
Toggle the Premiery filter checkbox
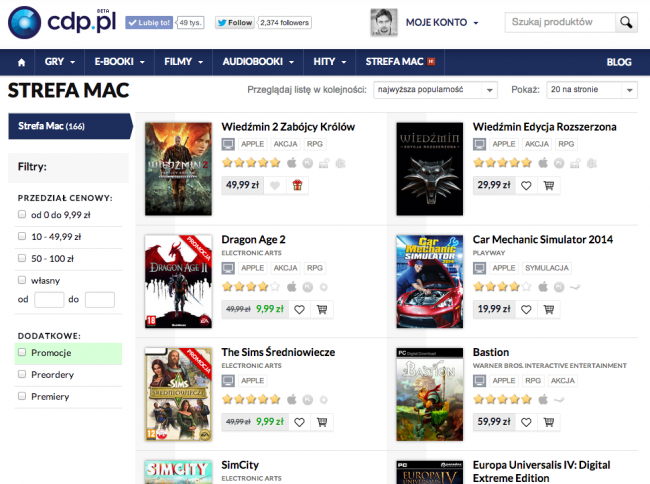point(22,396)
